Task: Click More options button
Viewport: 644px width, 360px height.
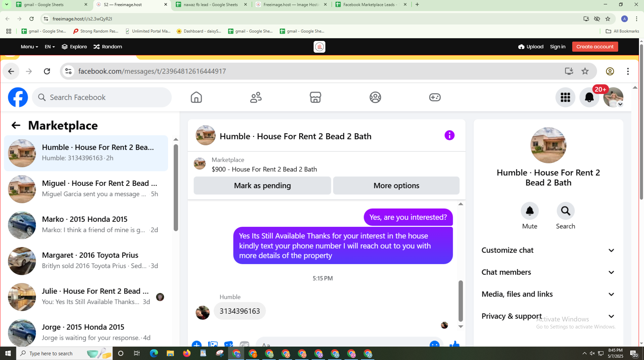Action: click(x=396, y=186)
